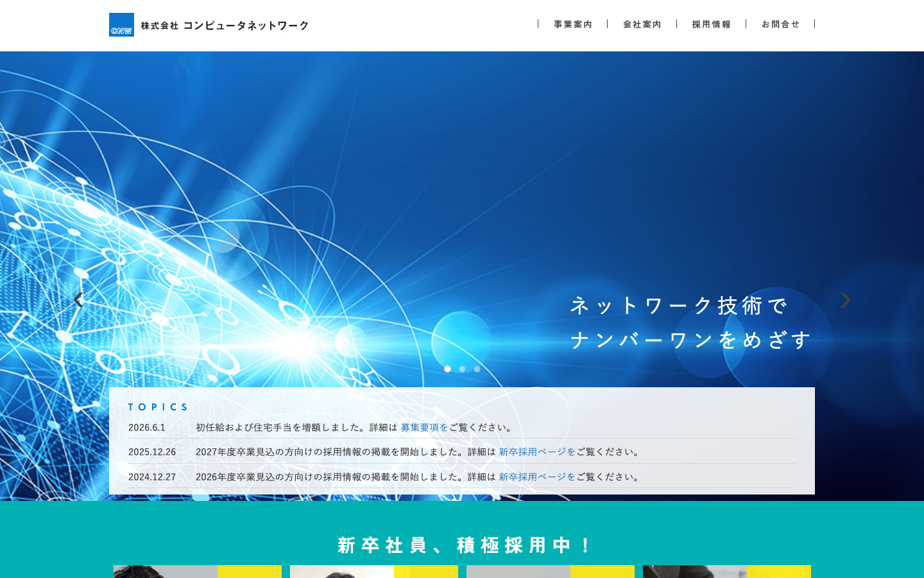Click company name 株式会社 コンピュータネットワーク
The width and height of the screenshot is (924, 578).
[x=225, y=26]
